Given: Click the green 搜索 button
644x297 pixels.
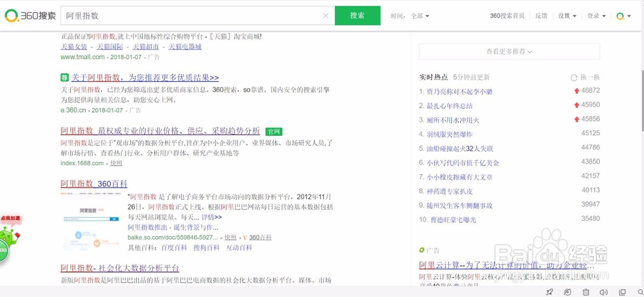Looking at the screenshot, I should coord(357,15).
